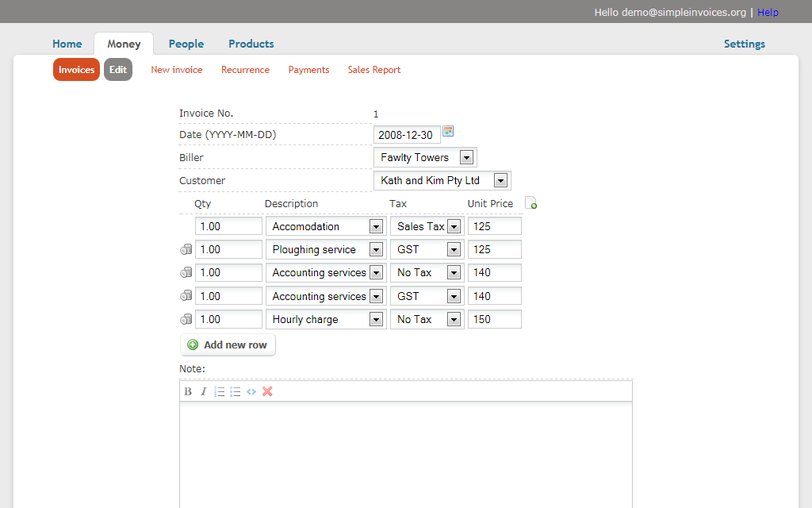This screenshot has height=508, width=812.
Task: Click inside the invoice date field
Action: (x=404, y=134)
